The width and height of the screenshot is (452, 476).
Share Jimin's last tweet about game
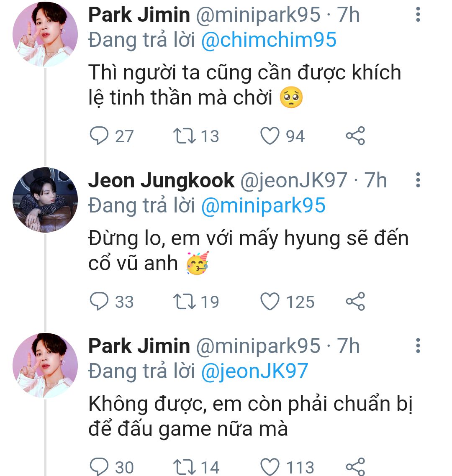click(x=355, y=467)
